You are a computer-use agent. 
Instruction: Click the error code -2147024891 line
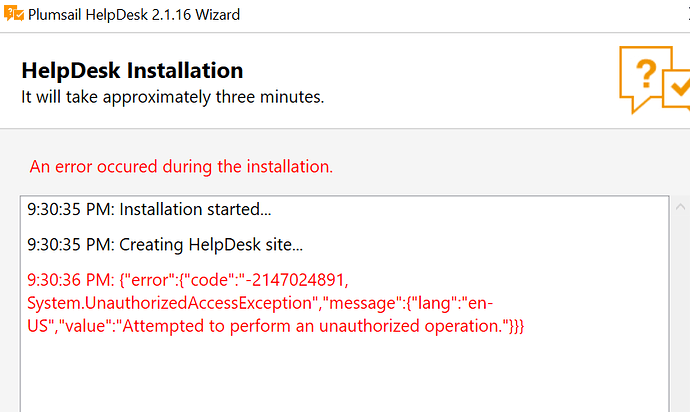[188, 280]
